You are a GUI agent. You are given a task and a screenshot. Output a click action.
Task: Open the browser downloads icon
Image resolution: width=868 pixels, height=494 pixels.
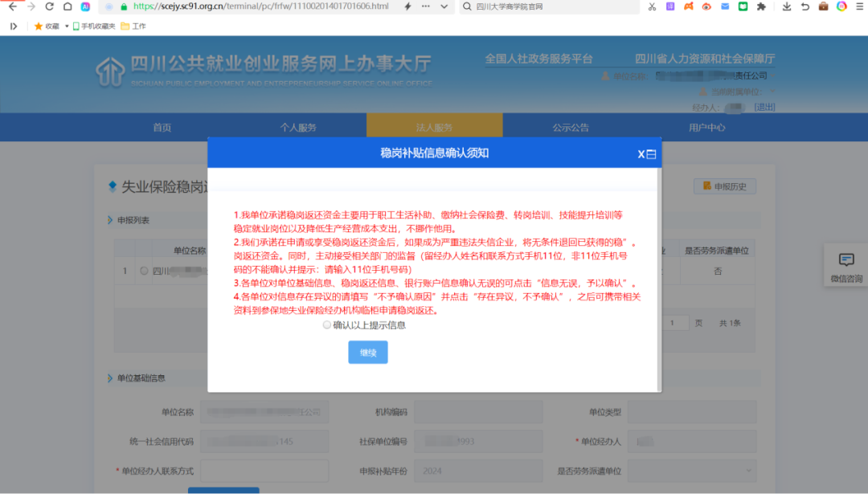pyautogui.click(x=786, y=6)
